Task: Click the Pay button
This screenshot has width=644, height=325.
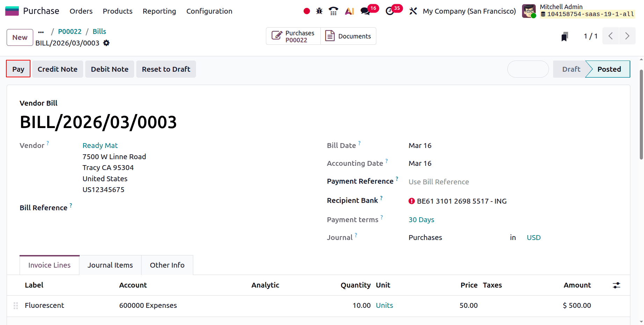Action: [x=18, y=69]
